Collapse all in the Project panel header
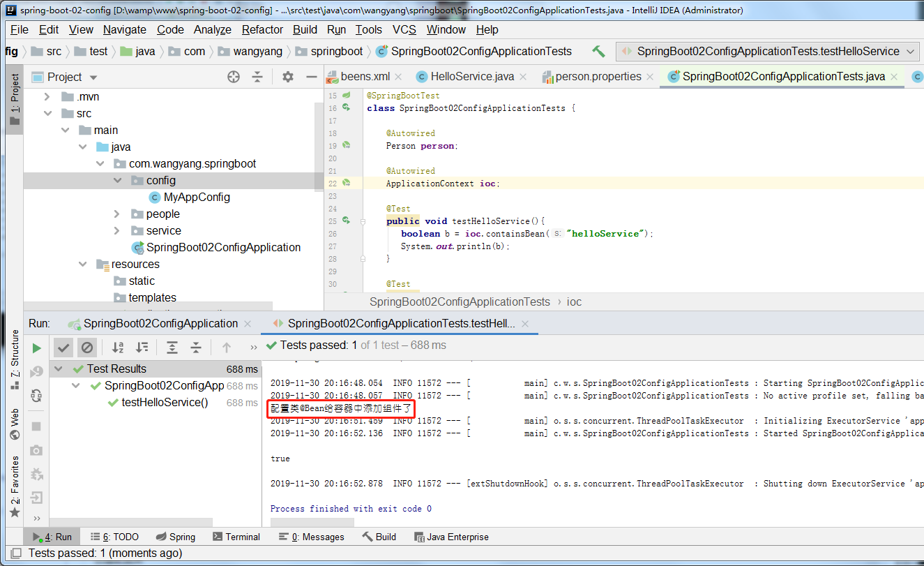Image resolution: width=924 pixels, height=566 pixels. 257,77
